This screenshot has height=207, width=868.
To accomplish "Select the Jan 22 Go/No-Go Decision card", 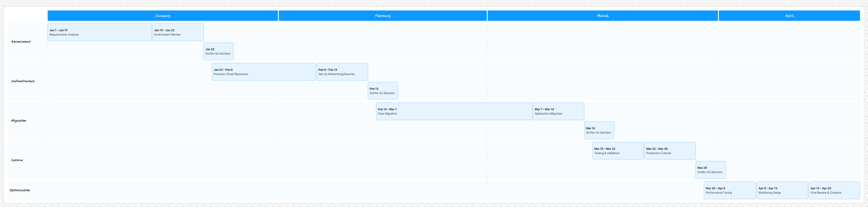I will point(218,51).
